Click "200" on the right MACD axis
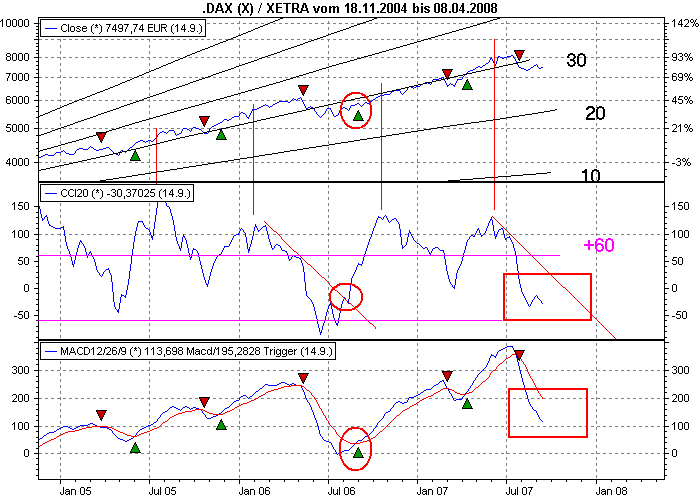This screenshot has width=700, height=500. point(680,398)
